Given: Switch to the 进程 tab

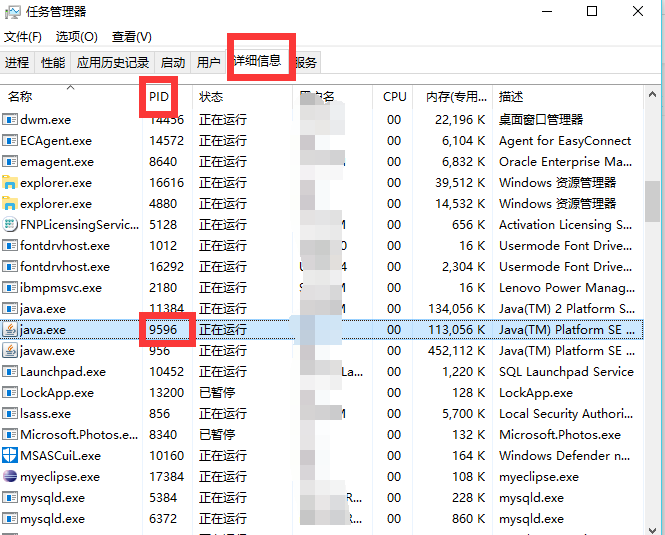Looking at the screenshot, I should [x=17, y=63].
